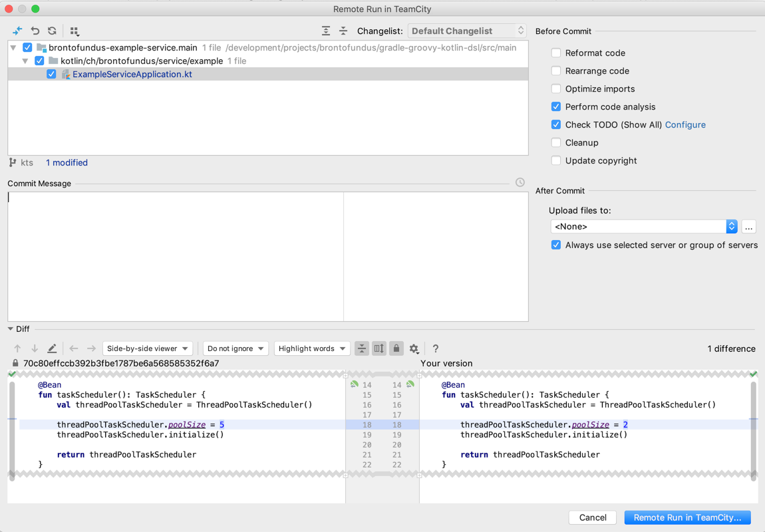Uncheck the kotlin/ch/brontofundus/service/example folder checkbox
Image resolution: width=765 pixels, height=532 pixels.
(39, 61)
